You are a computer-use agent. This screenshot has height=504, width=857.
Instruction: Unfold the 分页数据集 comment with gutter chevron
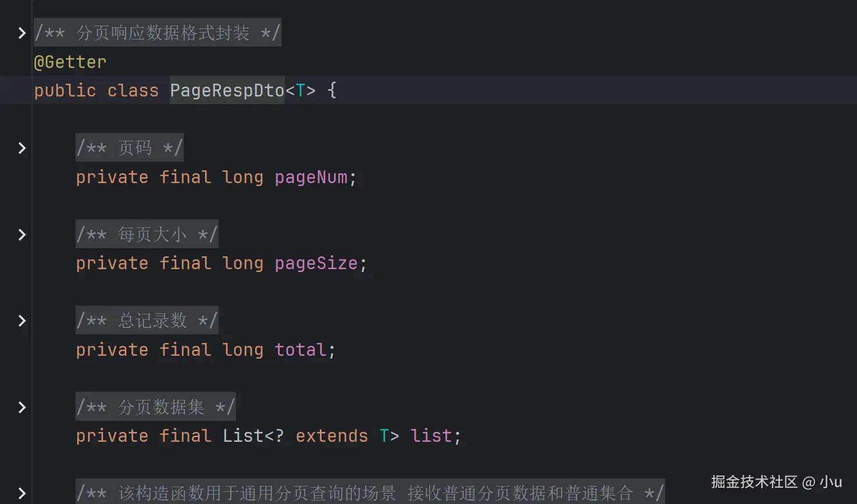[22, 408]
